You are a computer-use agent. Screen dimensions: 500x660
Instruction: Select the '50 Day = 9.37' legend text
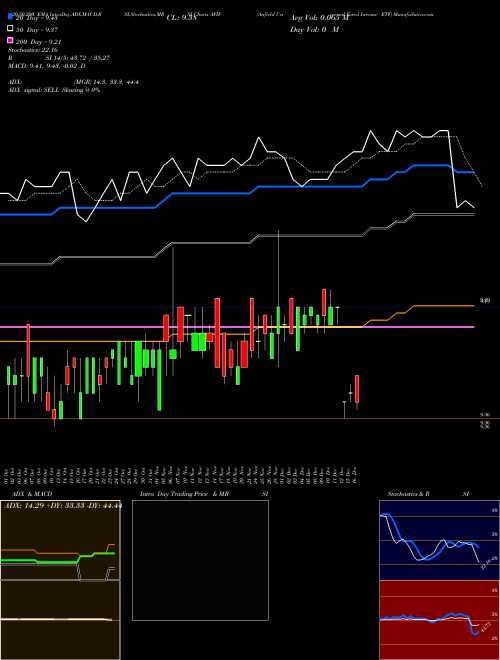(37, 29)
